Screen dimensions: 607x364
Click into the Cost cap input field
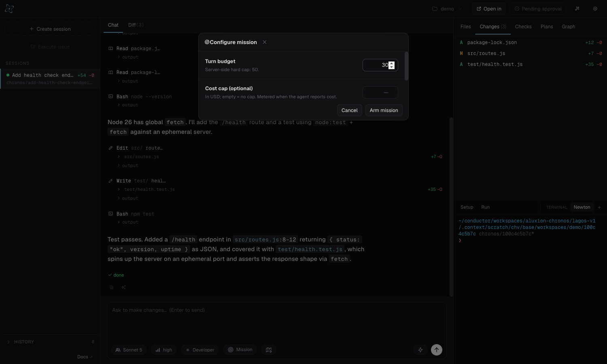point(380,93)
